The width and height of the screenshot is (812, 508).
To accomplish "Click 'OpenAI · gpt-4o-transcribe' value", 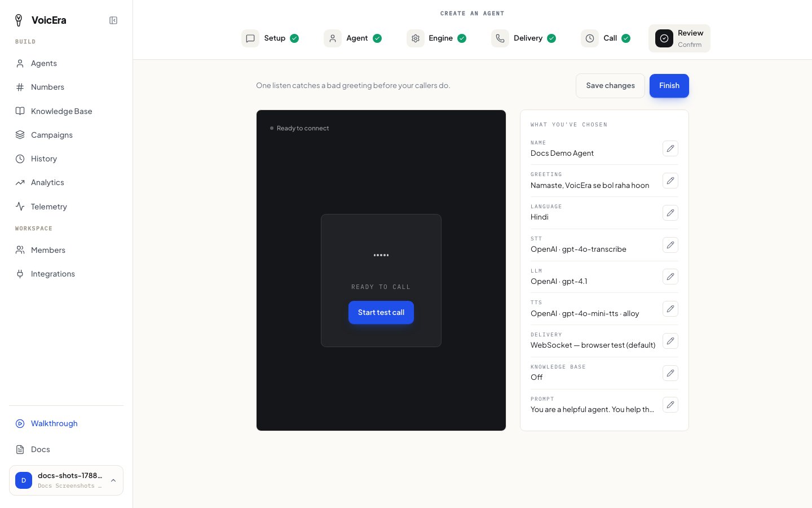I will tap(579, 249).
